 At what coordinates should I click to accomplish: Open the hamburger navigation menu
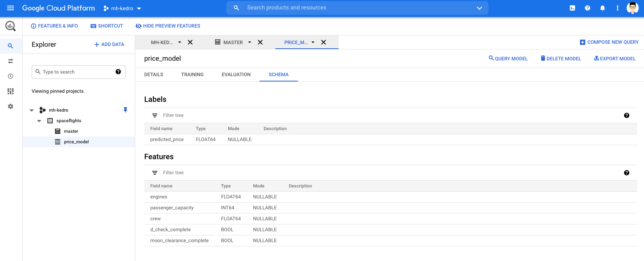click(11, 8)
